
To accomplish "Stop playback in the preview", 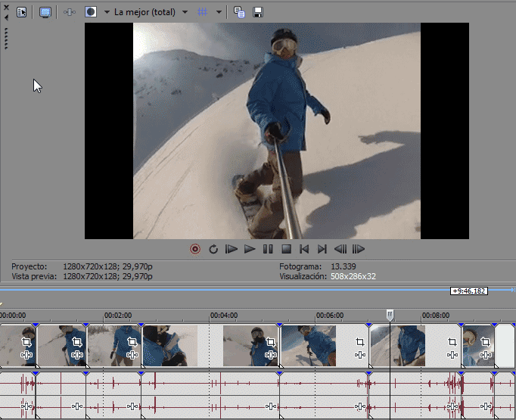I will point(286,249).
